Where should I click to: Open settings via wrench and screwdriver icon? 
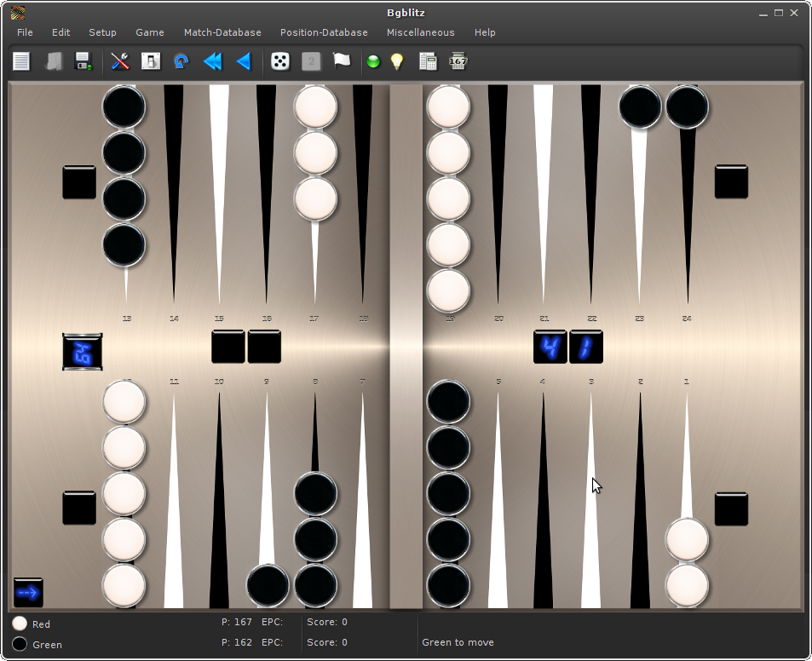[120, 61]
